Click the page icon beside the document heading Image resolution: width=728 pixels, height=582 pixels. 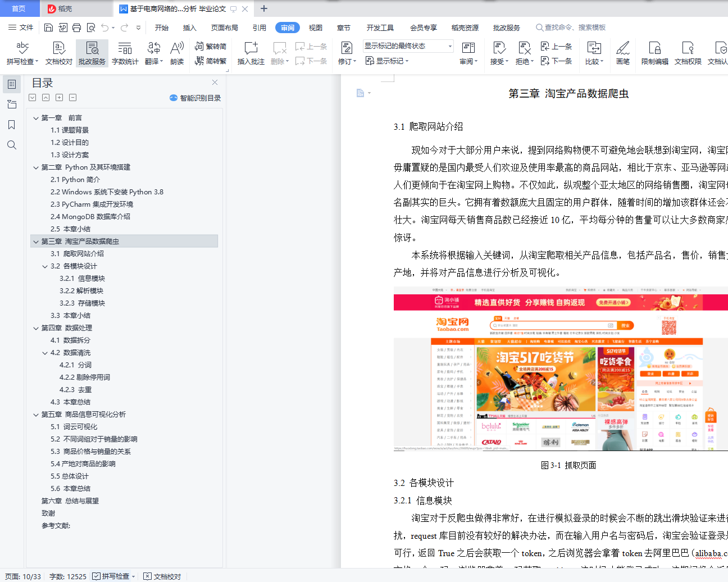pos(361,93)
